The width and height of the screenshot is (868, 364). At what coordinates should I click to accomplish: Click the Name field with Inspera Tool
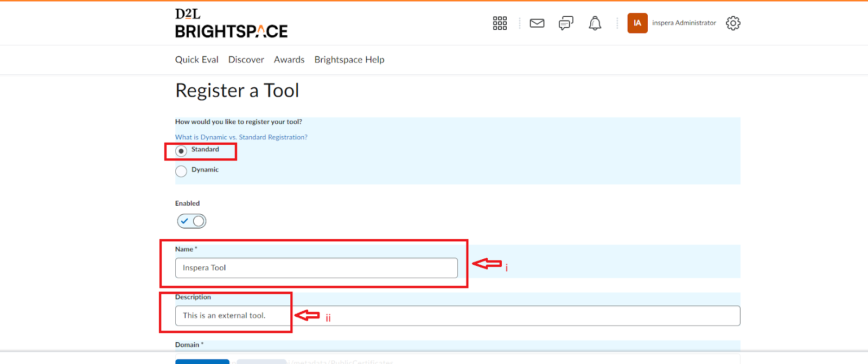[316, 268]
